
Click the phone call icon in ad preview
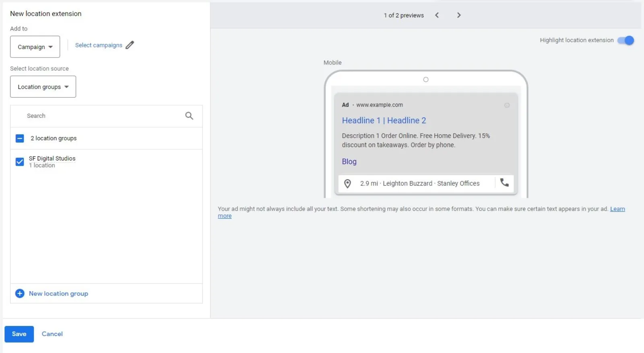[x=504, y=183]
